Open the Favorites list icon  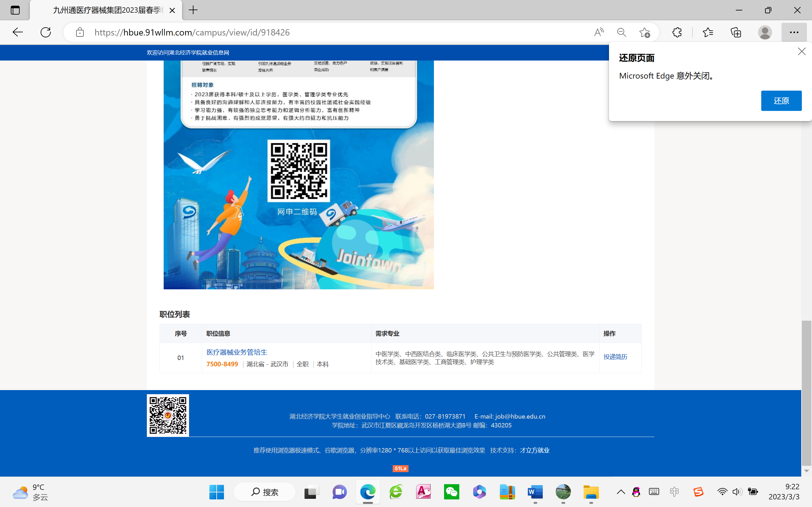tap(708, 32)
